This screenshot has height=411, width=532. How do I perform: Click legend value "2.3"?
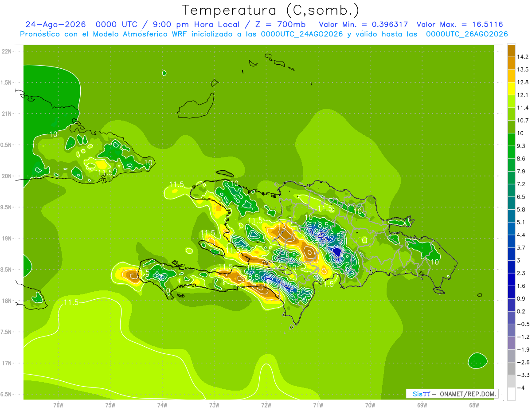(x=521, y=273)
